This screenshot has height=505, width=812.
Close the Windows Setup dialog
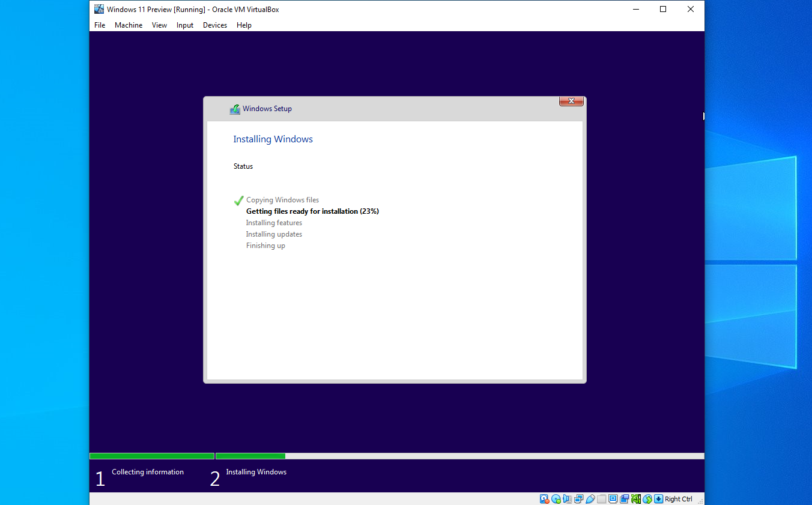[571, 101]
